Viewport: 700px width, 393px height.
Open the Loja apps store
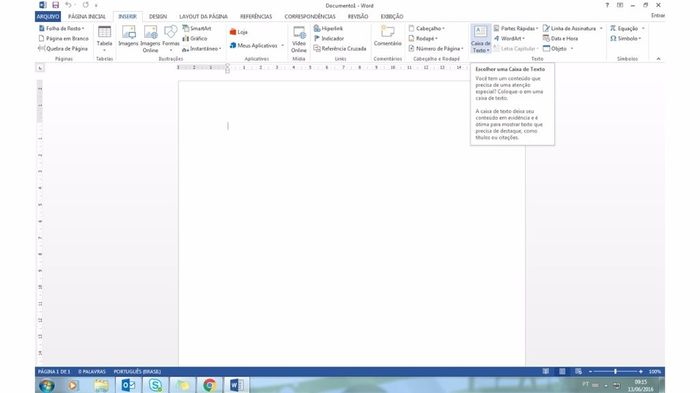(238, 32)
